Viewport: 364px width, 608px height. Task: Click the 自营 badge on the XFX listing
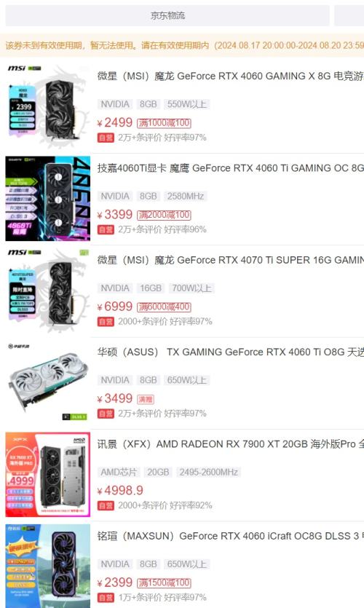coord(106,505)
